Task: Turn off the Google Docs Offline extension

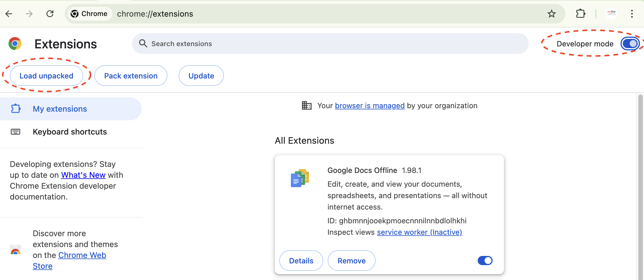Action: point(485,260)
